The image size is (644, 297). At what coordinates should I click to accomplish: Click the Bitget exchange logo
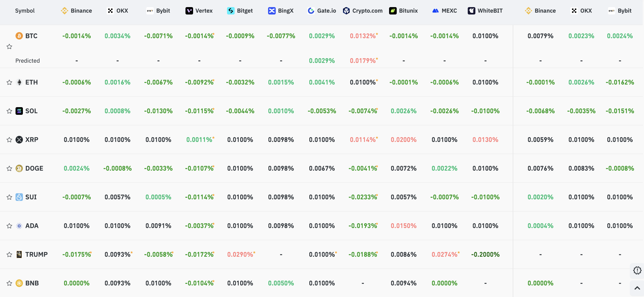pos(231,11)
